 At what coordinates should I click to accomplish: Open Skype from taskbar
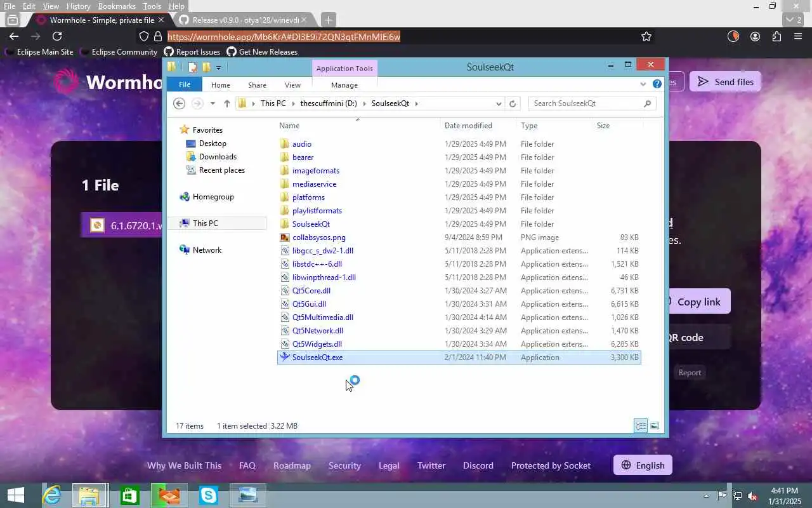(208, 495)
